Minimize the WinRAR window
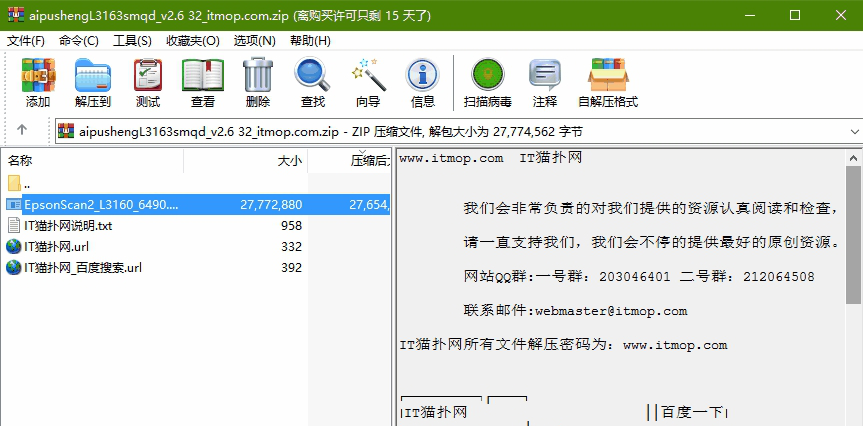 coord(749,15)
